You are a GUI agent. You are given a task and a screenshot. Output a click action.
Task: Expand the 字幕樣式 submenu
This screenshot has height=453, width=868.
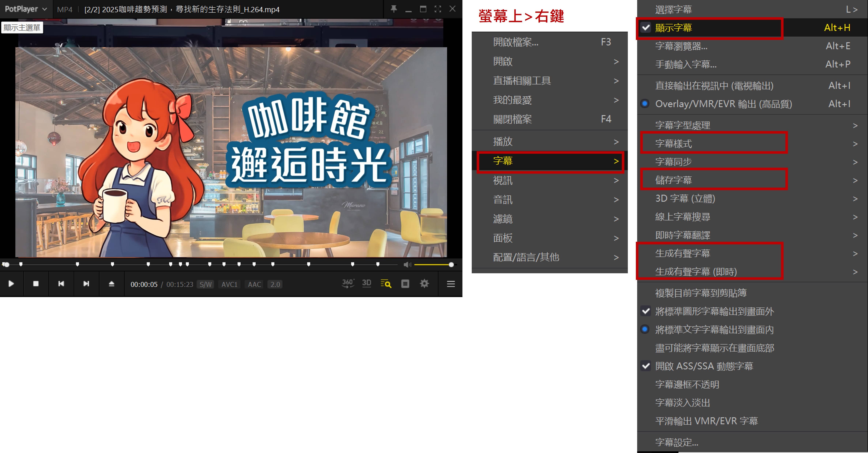(x=674, y=144)
